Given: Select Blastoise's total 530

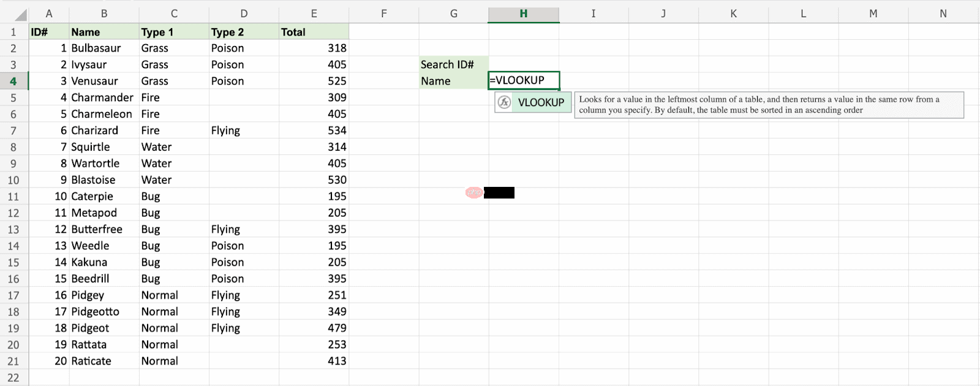Looking at the screenshot, I should 314,180.
